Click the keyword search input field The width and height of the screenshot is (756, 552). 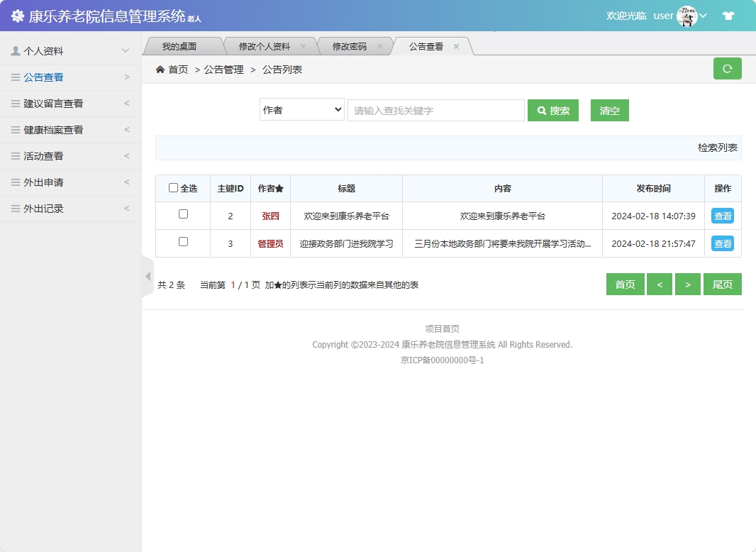click(x=435, y=110)
